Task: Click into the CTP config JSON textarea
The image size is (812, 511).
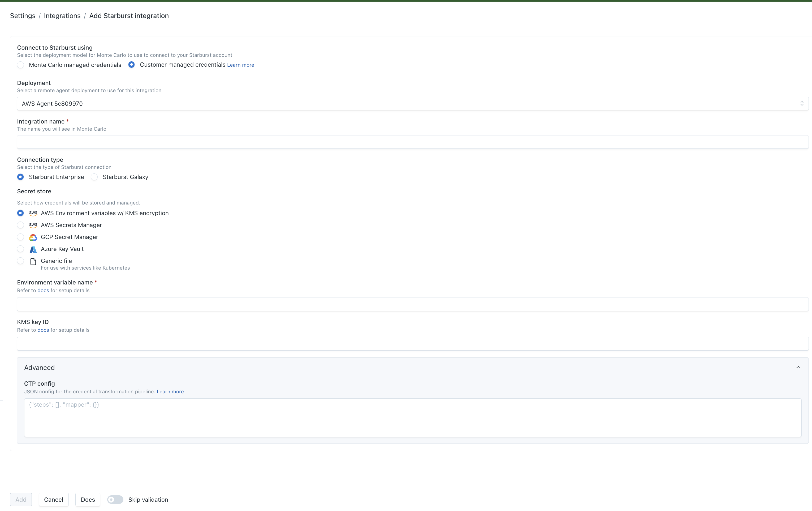Action: (x=412, y=418)
